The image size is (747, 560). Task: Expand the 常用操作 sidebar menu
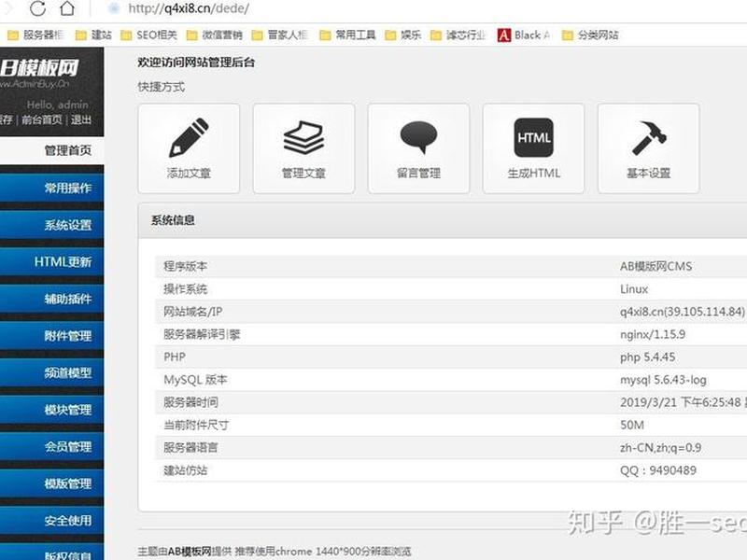[52, 188]
